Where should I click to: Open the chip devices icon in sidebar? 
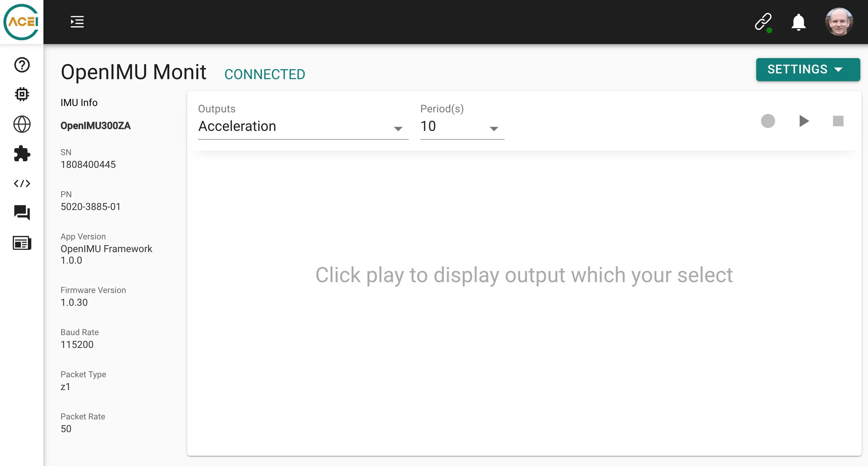click(x=22, y=94)
